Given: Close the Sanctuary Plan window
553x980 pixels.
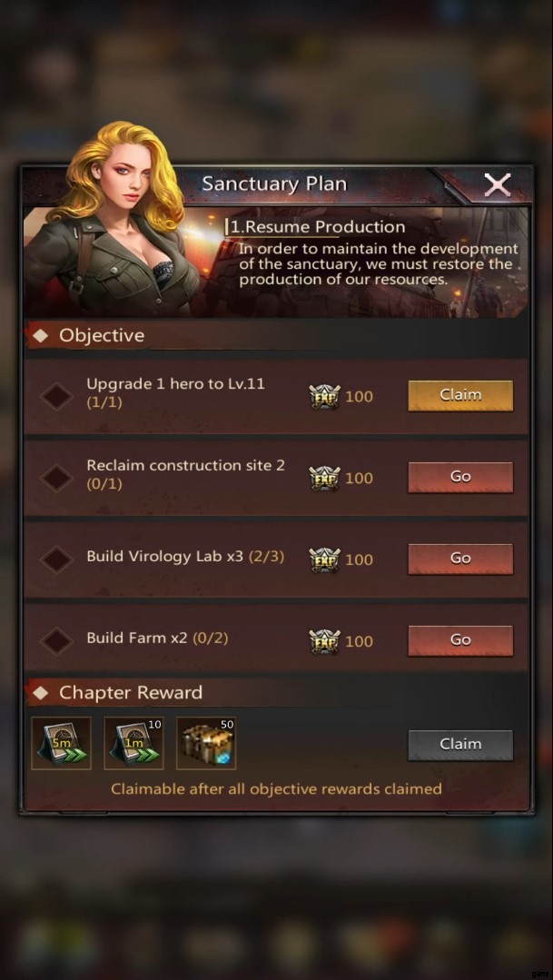Looking at the screenshot, I should point(498,185).
